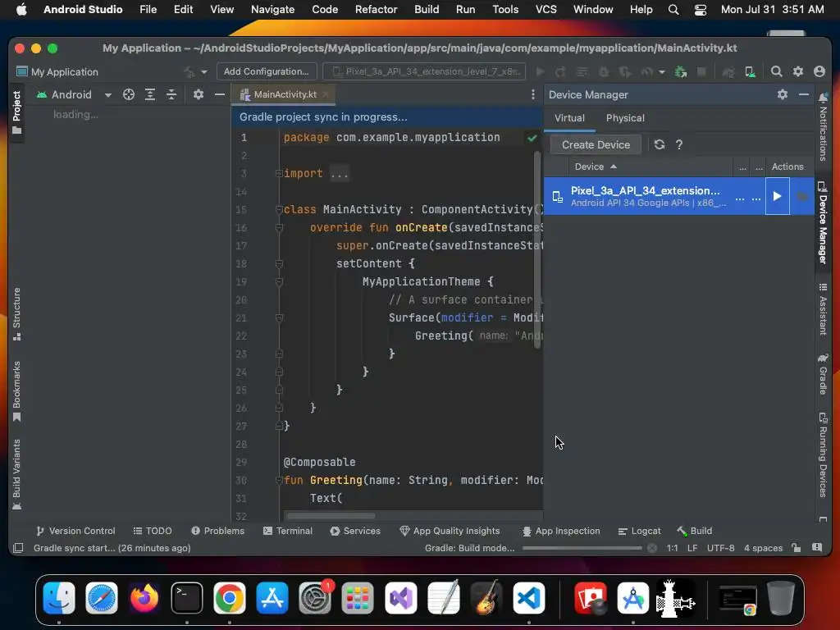Close the MainActivity.kt tab
The image size is (840, 630).
326,94
